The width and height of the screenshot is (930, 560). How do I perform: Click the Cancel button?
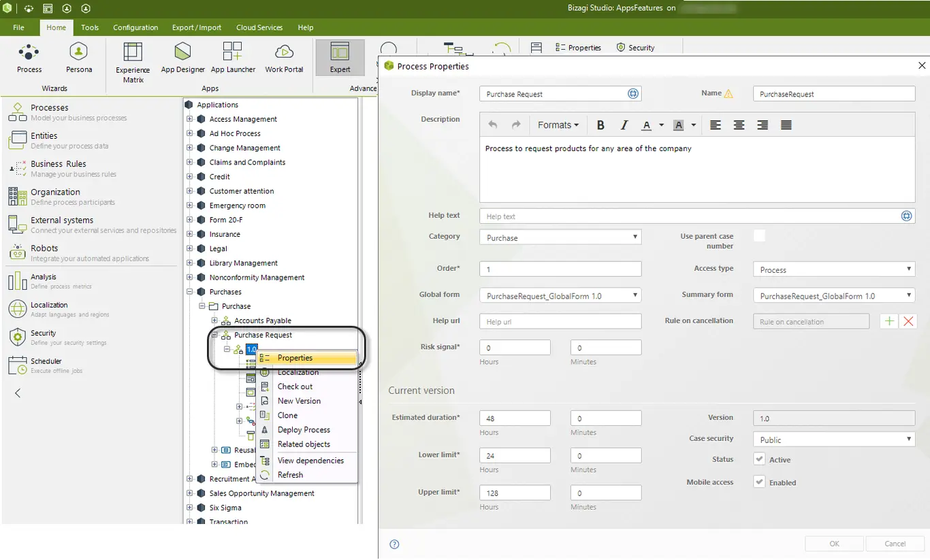(895, 544)
